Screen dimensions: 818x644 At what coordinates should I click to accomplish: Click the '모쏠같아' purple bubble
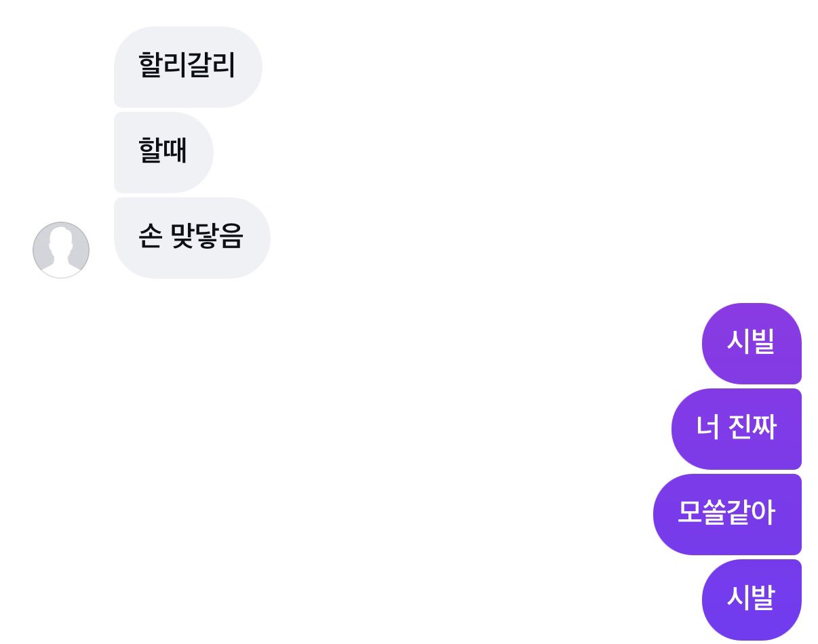coord(727,515)
